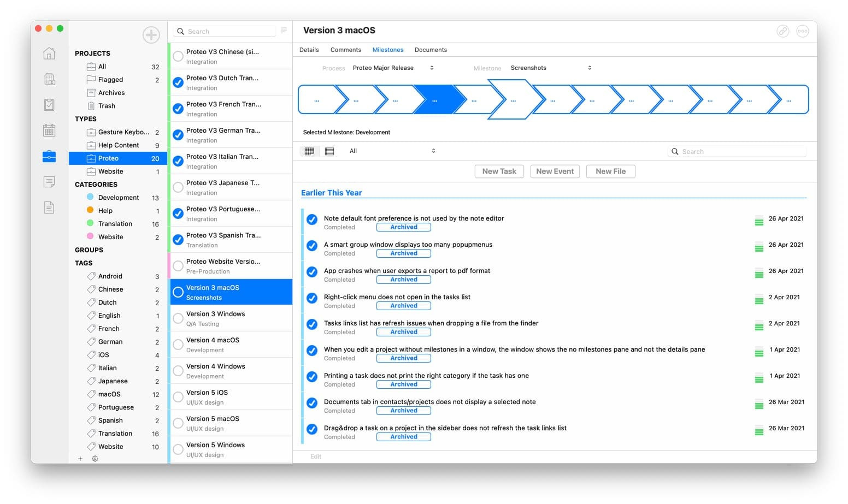This screenshot has width=848, height=504.
Task: Open the gear settings icon below the tags
Action: coord(95,459)
